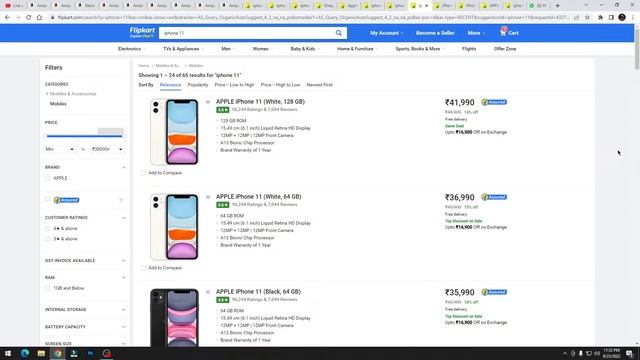The image size is (640, 360).
Task: Open the My Account dropdown
Action: tap(387, 33)
